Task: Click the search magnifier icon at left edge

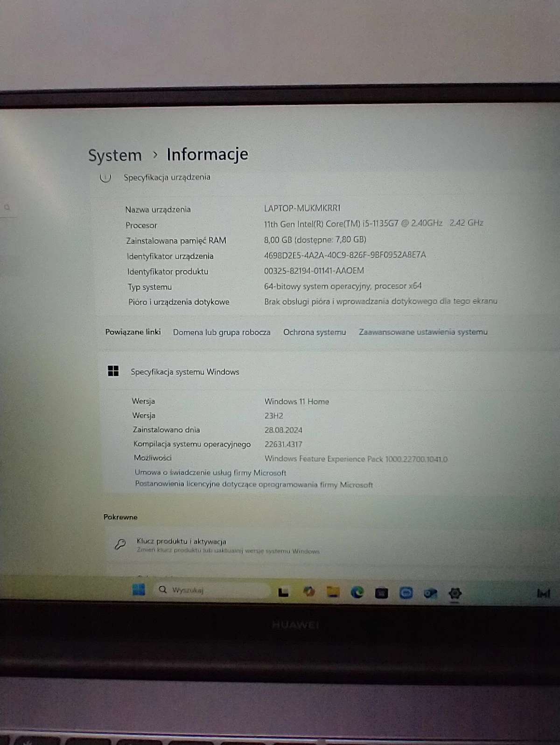Action: point(7,207)
